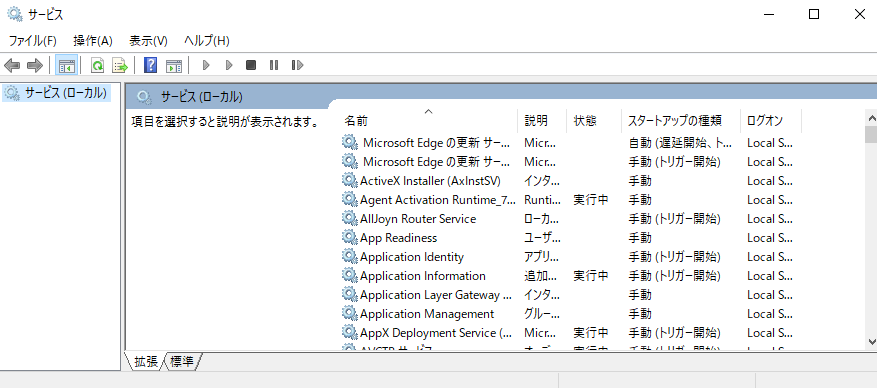Select the Application Management service name

(x=427, y=314)
